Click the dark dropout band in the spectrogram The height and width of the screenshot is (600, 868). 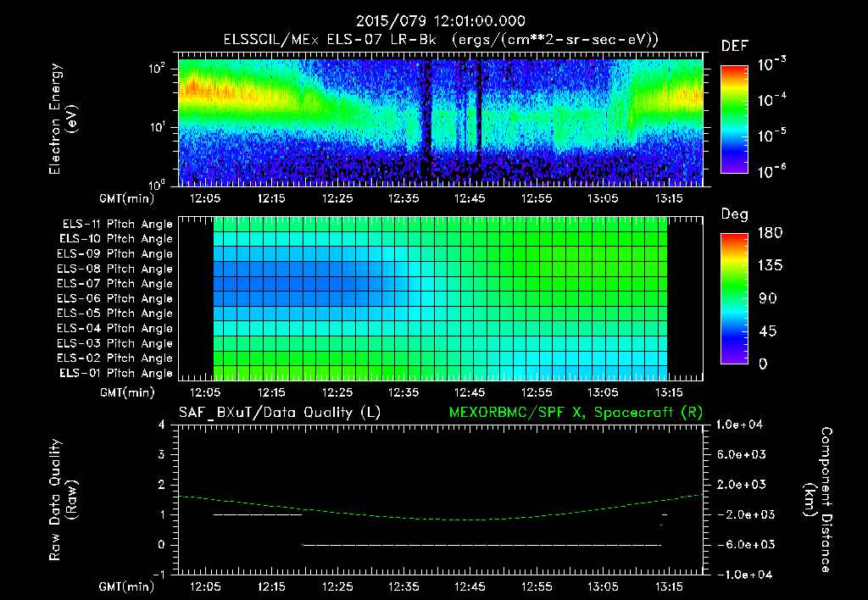point(426,122)
